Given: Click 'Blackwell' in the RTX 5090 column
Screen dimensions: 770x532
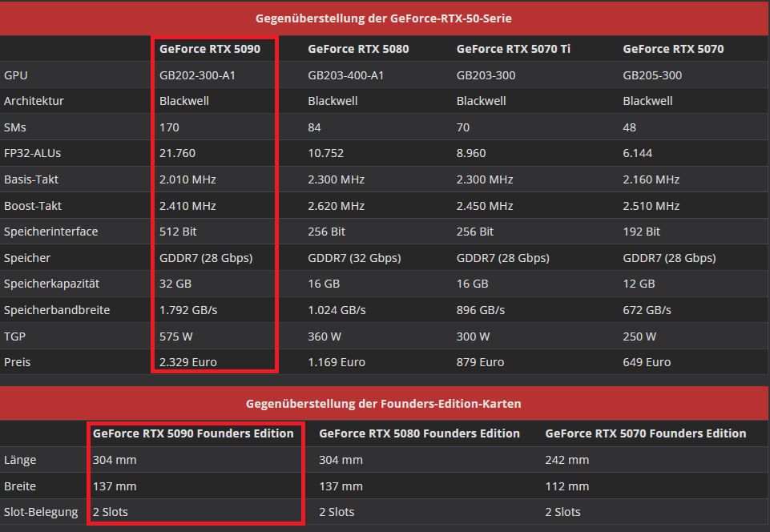Looking at the screenshot, I should (x=184, y=101).
